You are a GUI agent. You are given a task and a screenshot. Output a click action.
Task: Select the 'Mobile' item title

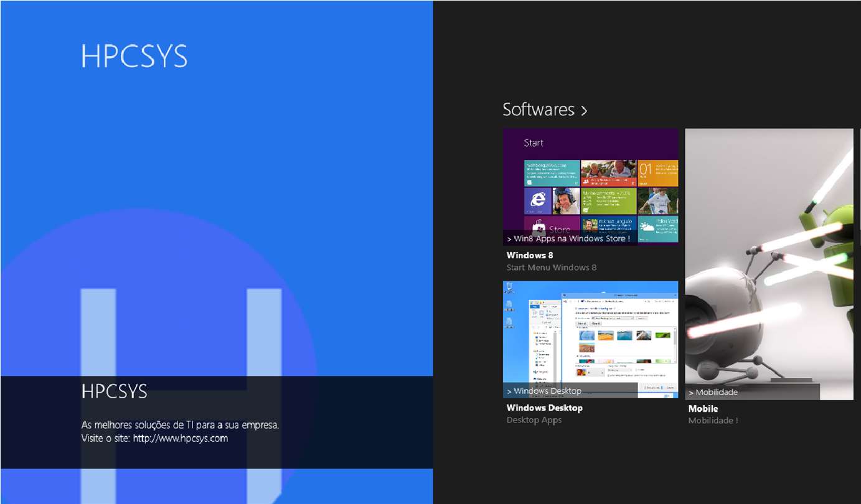[703, 409]
